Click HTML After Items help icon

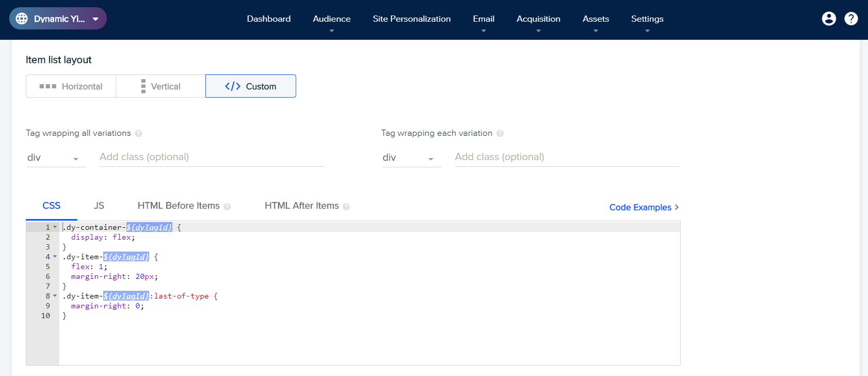point(346,207)
